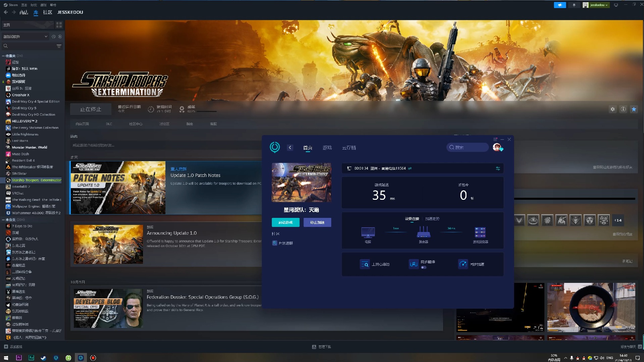Open the Steam menu
The width and height of the screenshot is (644, 362).
click(x=11, y=5)
